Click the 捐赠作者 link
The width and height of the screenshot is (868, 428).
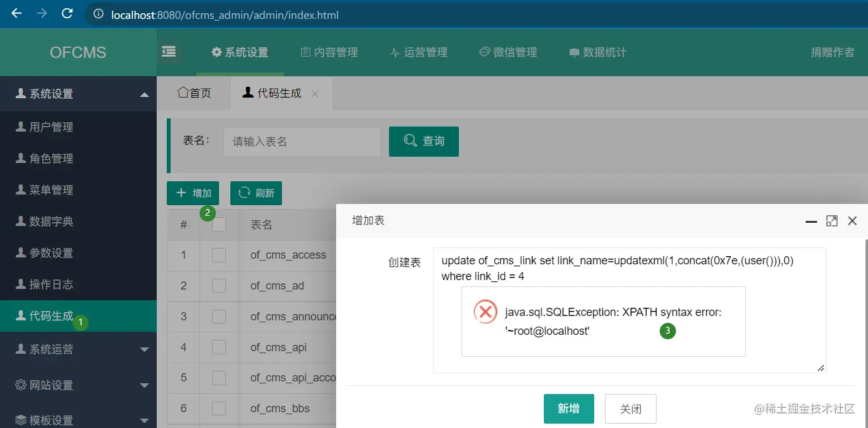click(x=833, y=52)
